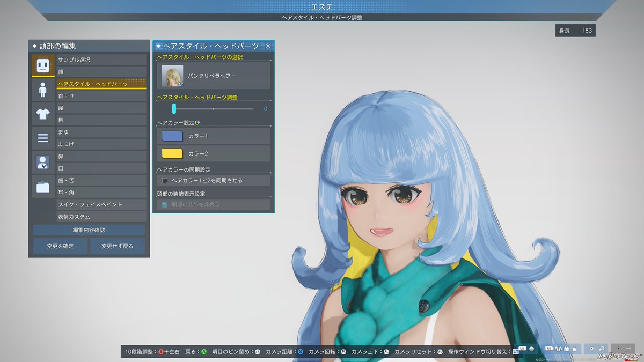Click the LT 操作ウィンドウ切り替え icon
644x362 pixels.
coord(516,352)
